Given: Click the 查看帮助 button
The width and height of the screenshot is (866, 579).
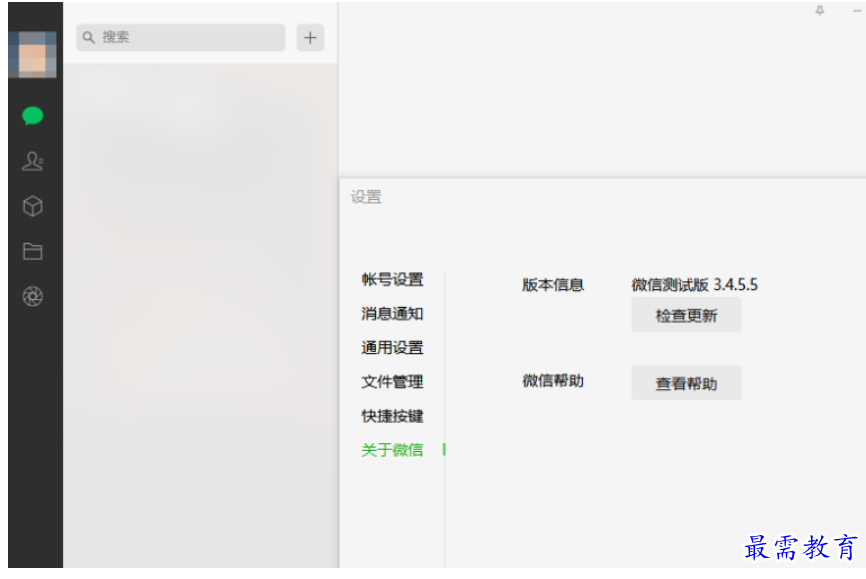Looking at the screenshot, I should 686,383.
